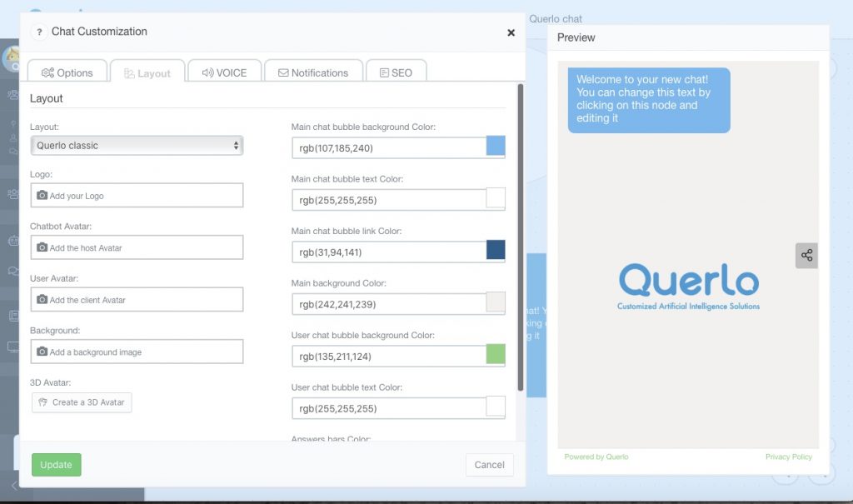Click the User Avatar: label
This screenshot has width=853, height=504.
[54, 279]
